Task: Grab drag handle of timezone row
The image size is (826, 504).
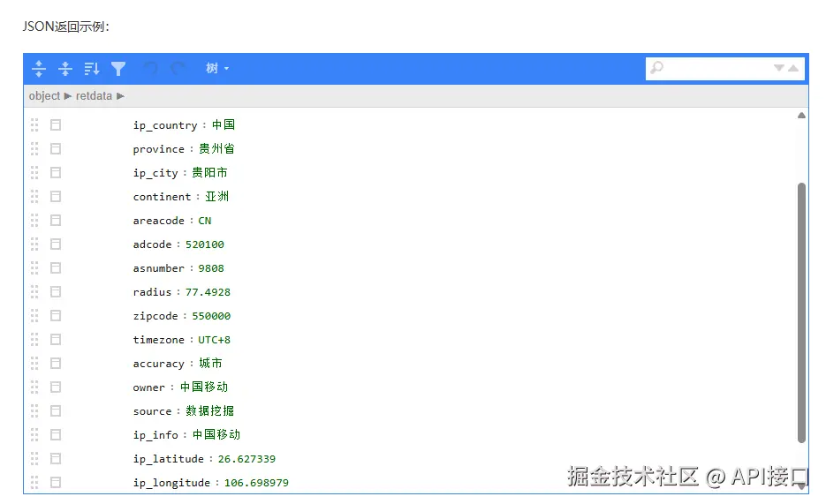Action: pyautogui.click(x=34, y=340)
